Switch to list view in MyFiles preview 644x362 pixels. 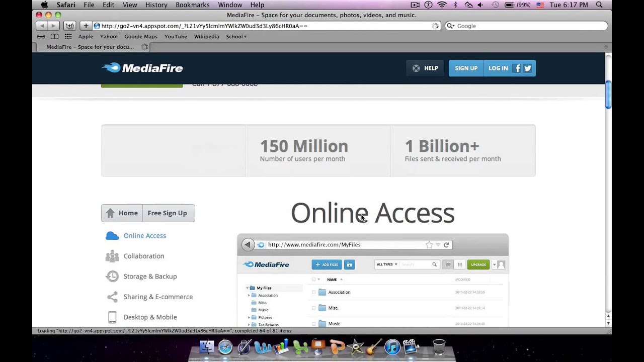448,264
